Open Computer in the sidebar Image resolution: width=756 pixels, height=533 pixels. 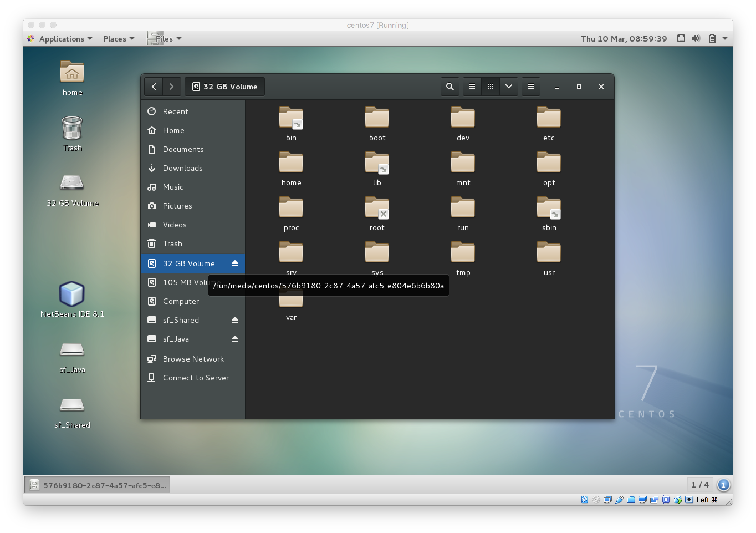(193, 301)
